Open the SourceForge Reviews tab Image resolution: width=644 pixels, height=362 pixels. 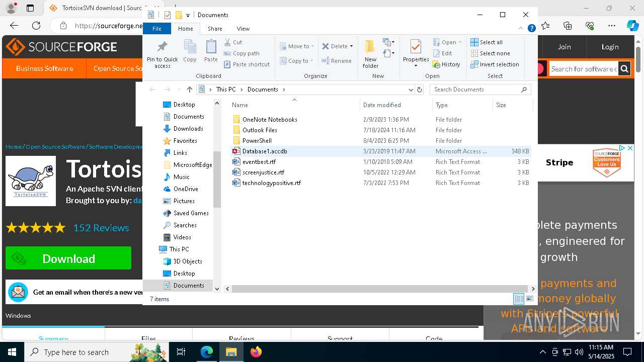242,338
